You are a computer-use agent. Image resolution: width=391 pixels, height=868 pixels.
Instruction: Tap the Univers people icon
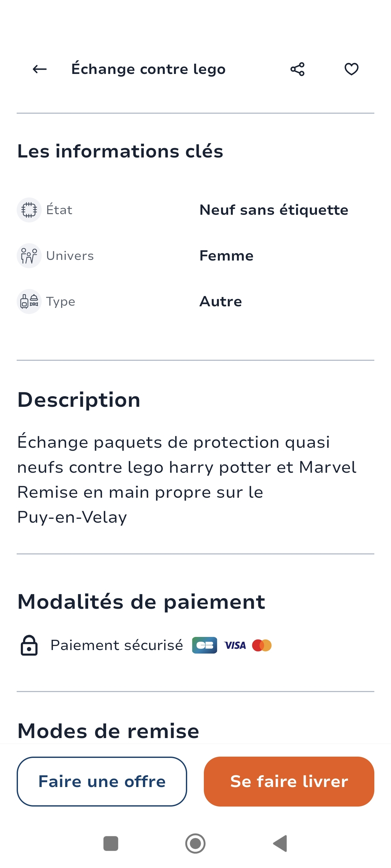[29, 256]
